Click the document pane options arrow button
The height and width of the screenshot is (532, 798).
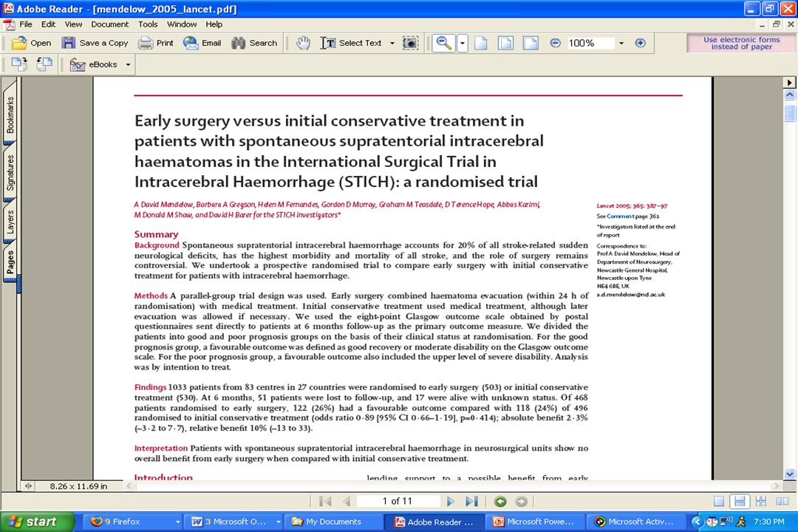click(789, 83)
